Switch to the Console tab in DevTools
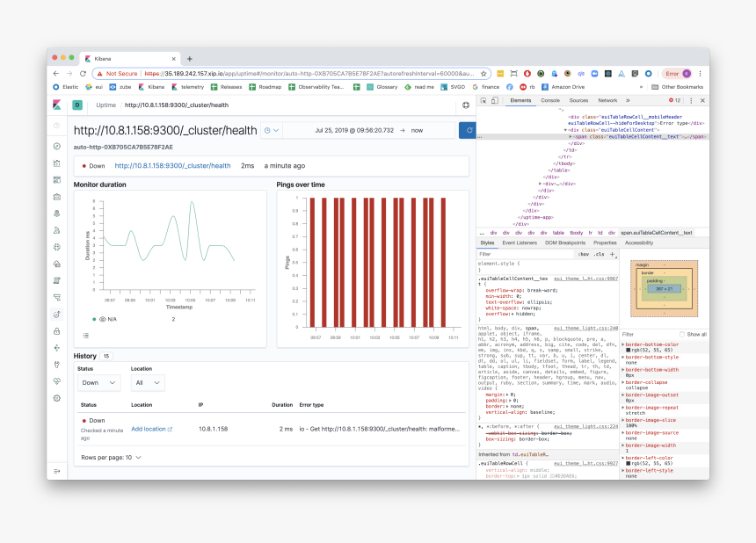This screenshot has height=543, width=756. (x=550, y=101)
